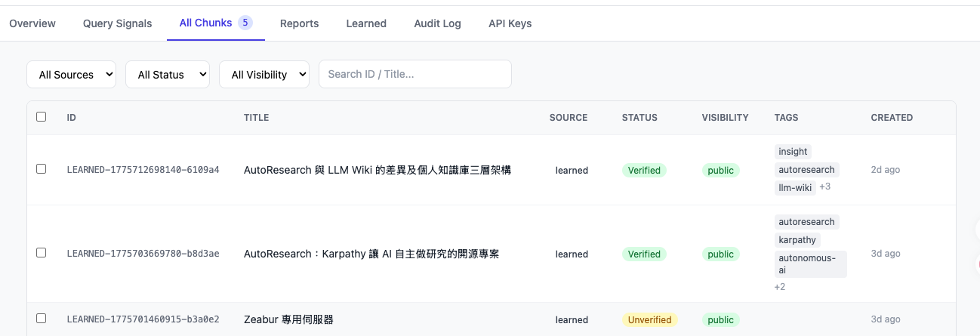Screen dimensions: 980x336
Task: Click the CREATED column header
Action: 892,118
